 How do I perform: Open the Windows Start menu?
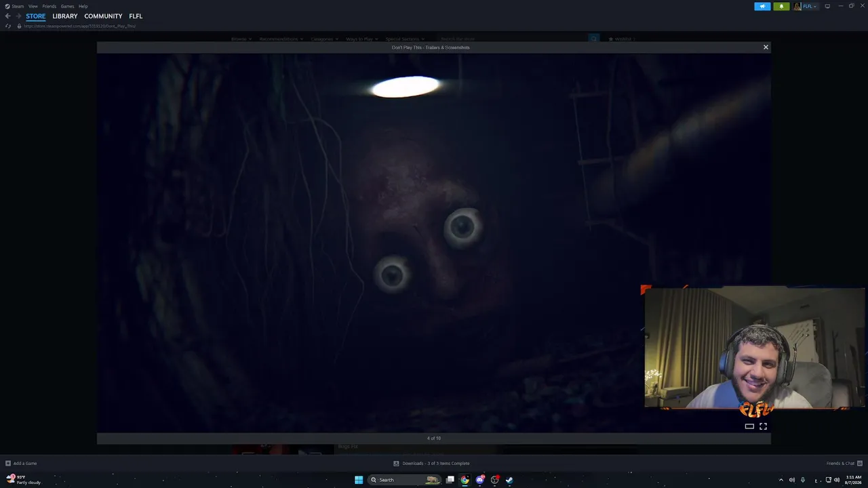tap(359, 480)
